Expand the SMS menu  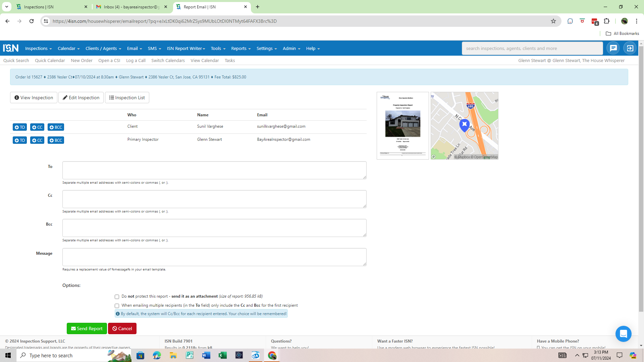[x=154, y=48]
